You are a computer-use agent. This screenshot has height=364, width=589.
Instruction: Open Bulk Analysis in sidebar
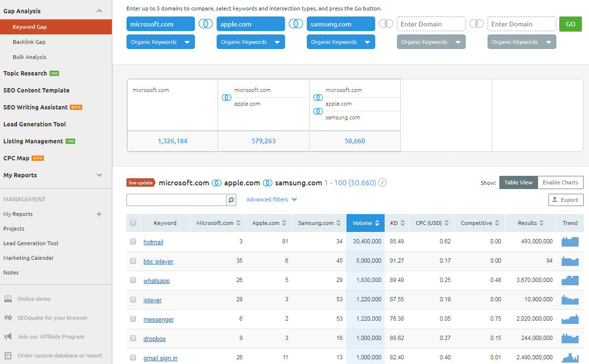(30, 57)
